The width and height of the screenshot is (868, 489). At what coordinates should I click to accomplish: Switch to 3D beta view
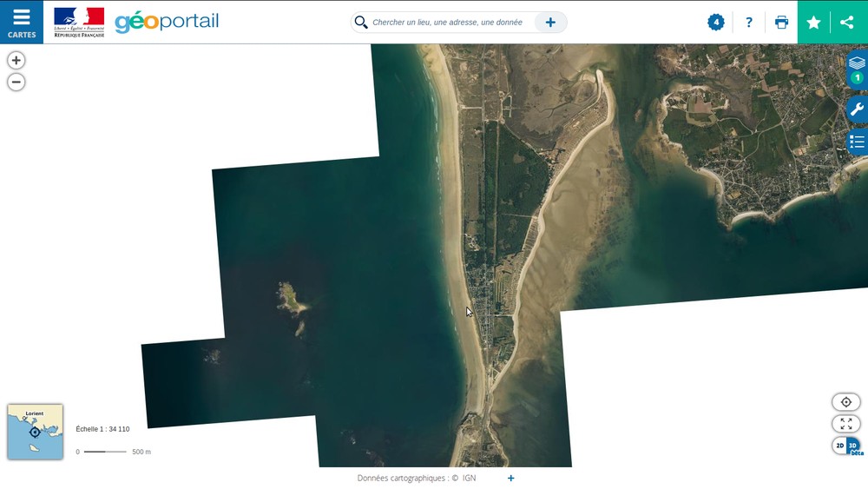pos(854,446)
